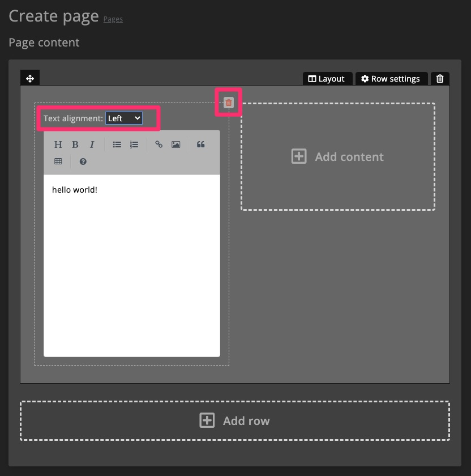Click Add content in the empty column

338,156
